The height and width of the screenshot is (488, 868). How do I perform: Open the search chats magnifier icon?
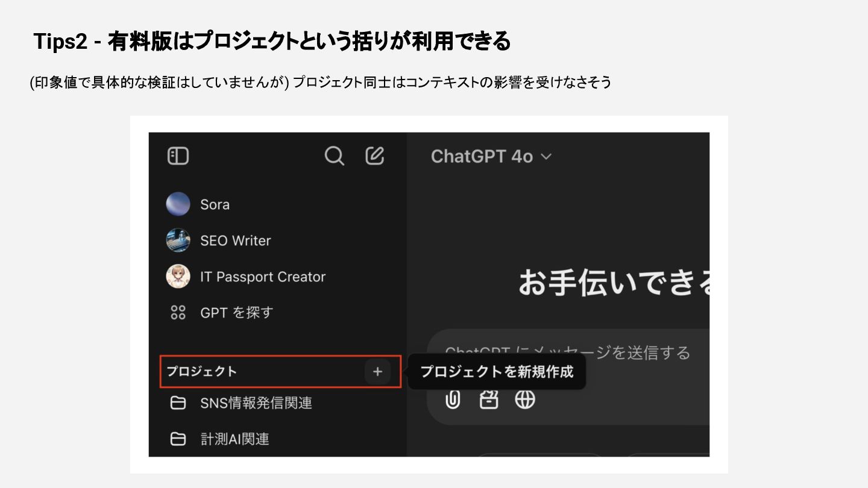[x=334, y=156]
